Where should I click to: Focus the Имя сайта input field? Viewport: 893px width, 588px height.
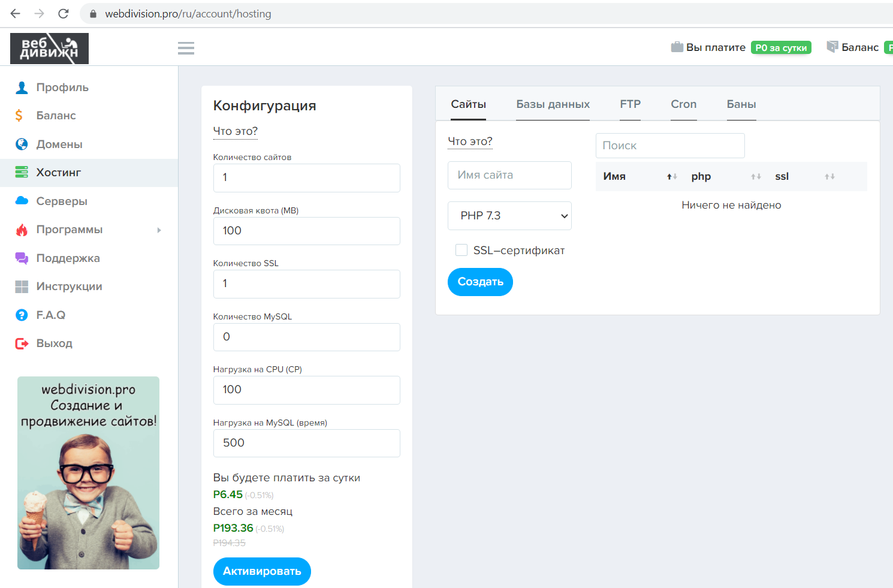(509, 175)
